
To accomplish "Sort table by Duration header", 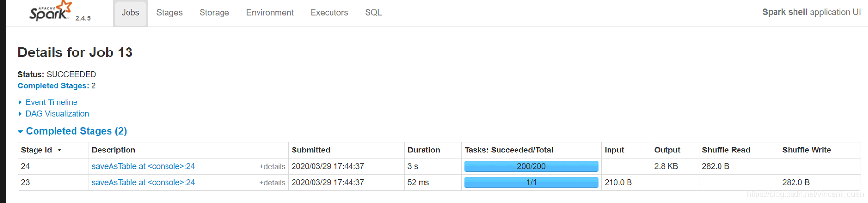I will [424, 150].
